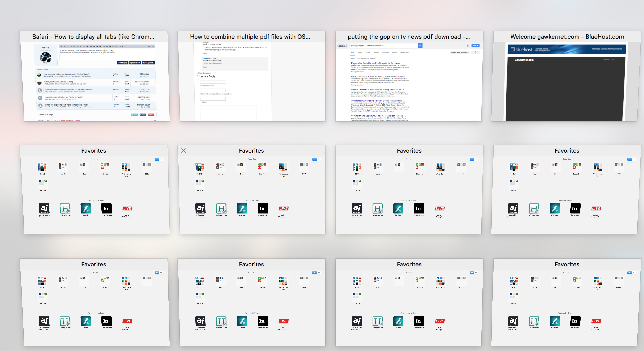Switch to the Images tab in Google results
This screenshot has width=644, height=351.
[376, 52]
